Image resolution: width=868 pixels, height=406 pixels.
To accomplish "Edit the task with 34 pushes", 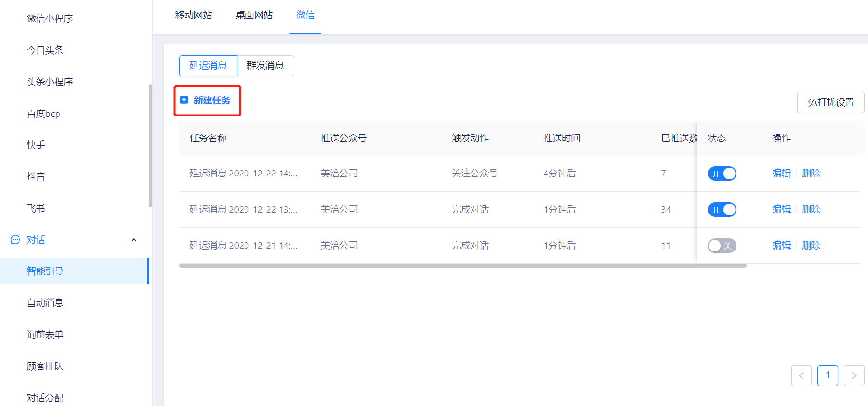I will click(x=781, y=209).
